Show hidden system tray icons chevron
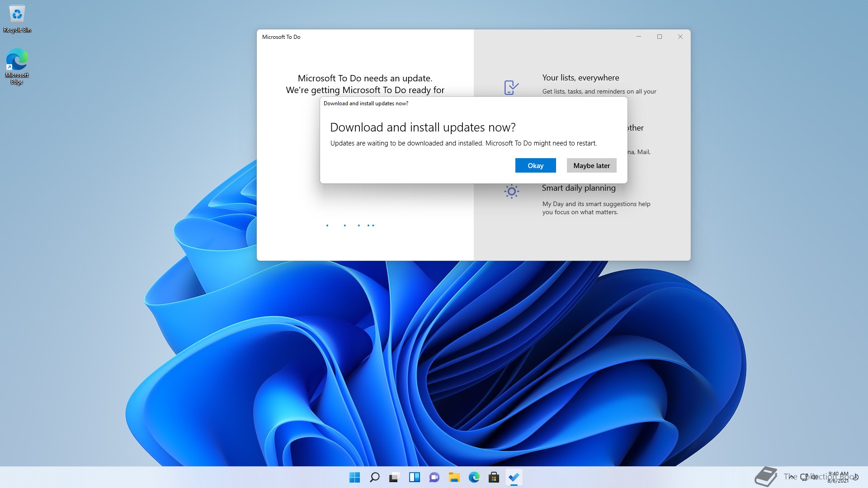868x488 pixels. pyautogui.click(x=791, y=477)
